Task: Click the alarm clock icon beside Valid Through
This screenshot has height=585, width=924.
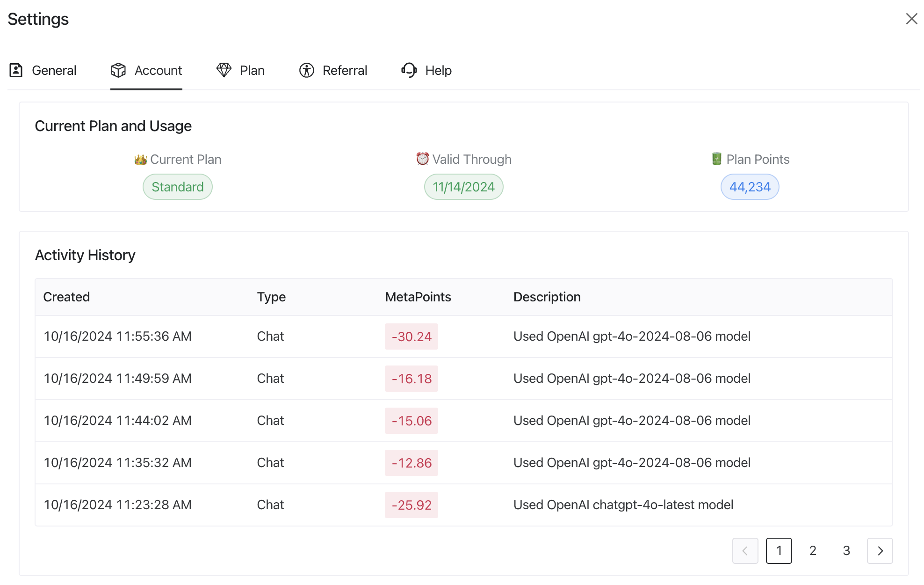Action: 422,159
